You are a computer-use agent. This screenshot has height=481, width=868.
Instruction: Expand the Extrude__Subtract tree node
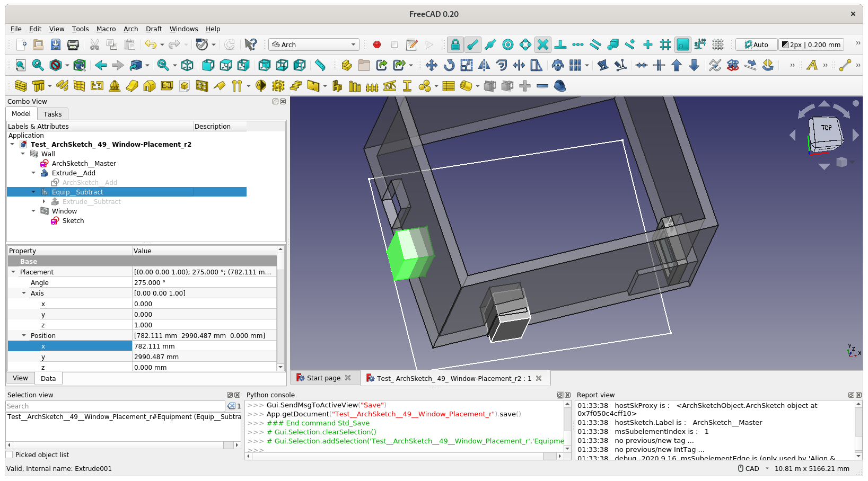[x=44, y=201]
